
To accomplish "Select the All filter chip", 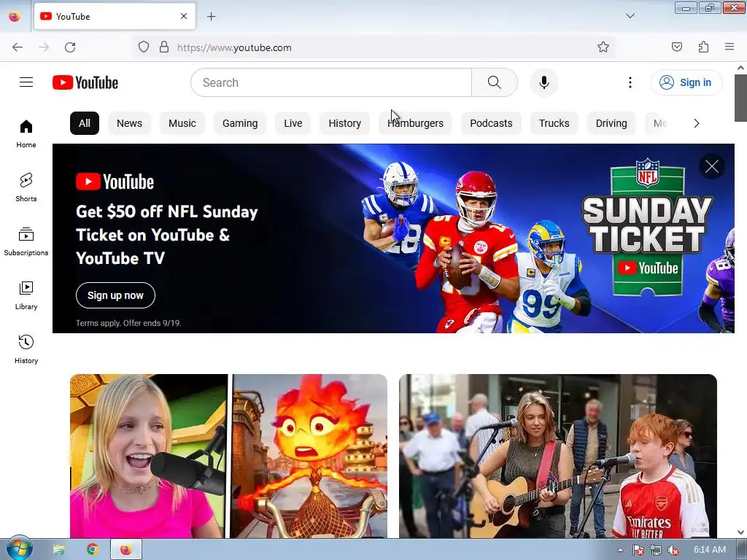I will point(85,123).
